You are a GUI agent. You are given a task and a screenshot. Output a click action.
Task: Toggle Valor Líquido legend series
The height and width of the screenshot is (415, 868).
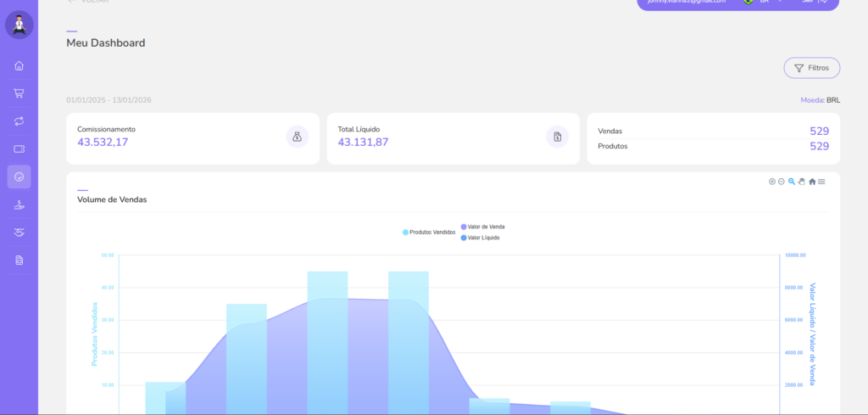[482, 238]
